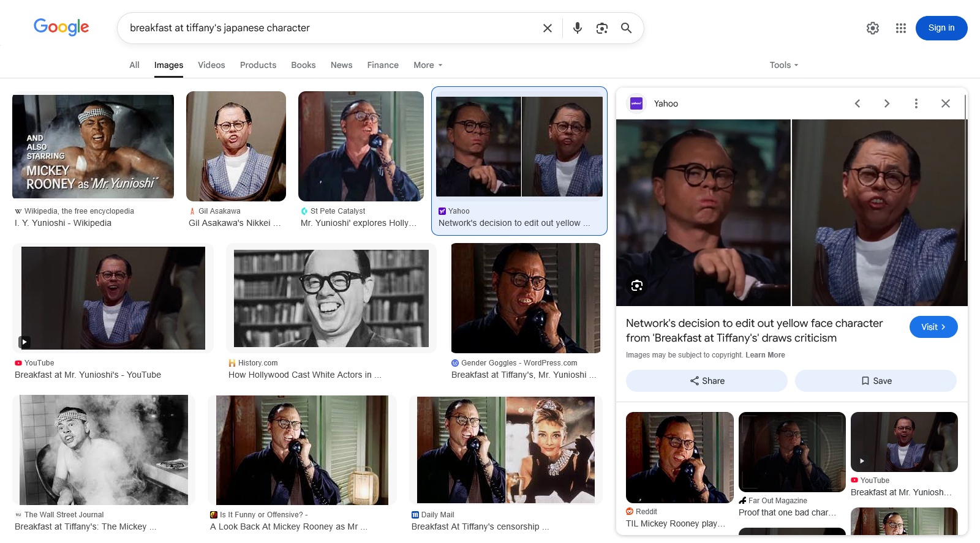Open the Is It Funny or Offensive image

click(302, 450)
